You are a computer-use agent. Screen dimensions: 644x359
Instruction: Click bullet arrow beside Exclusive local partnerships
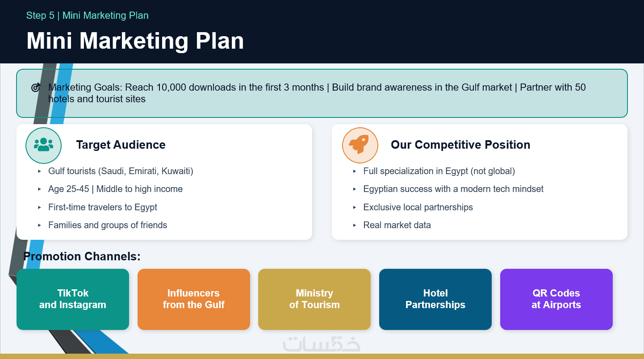click(x=355, y=207)
